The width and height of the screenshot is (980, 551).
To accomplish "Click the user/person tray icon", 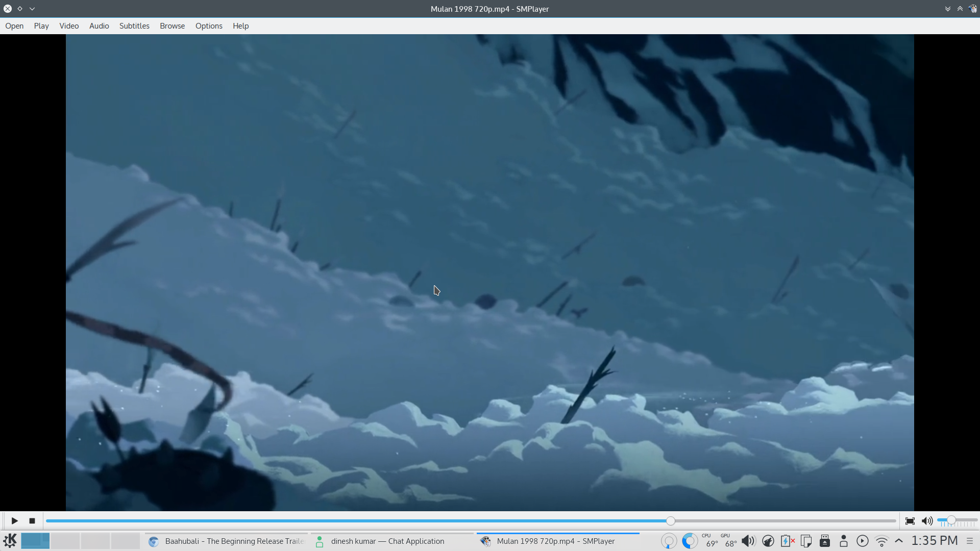I will [844, 541].
